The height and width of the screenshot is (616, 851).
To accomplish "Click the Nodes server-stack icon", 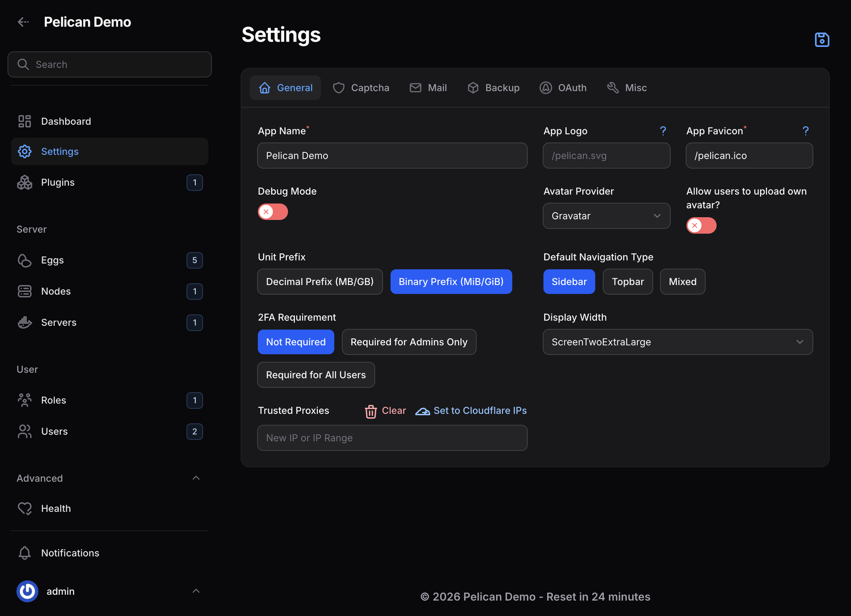I will pyautogui.click(x=24, y=292).
